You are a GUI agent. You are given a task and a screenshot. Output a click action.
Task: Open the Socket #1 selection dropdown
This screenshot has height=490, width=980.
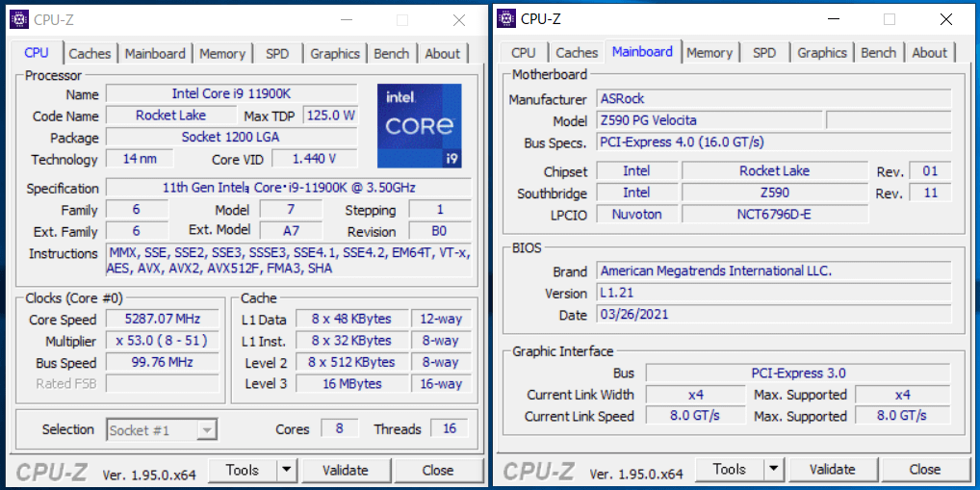[162, 430]
